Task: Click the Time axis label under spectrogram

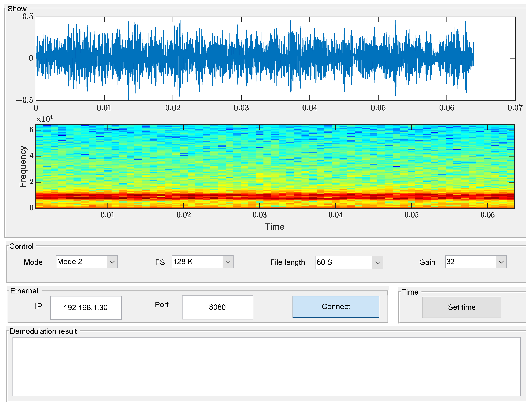Action: pos(275,227)
